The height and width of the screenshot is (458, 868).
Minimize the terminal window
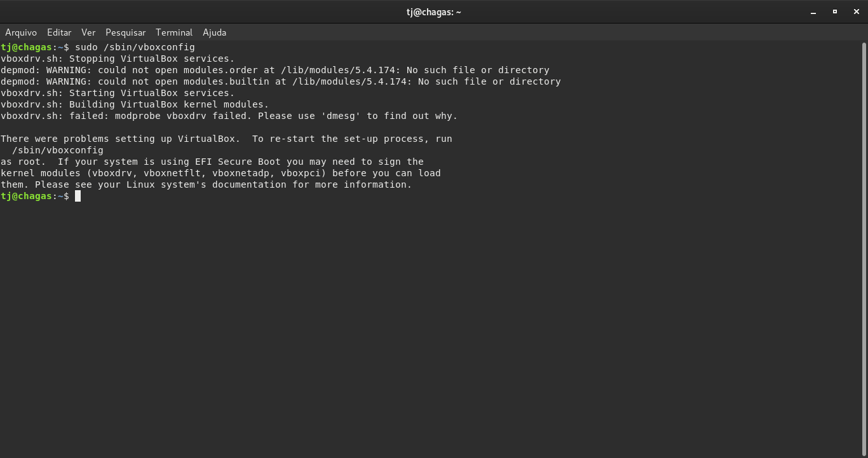[813, 11]
